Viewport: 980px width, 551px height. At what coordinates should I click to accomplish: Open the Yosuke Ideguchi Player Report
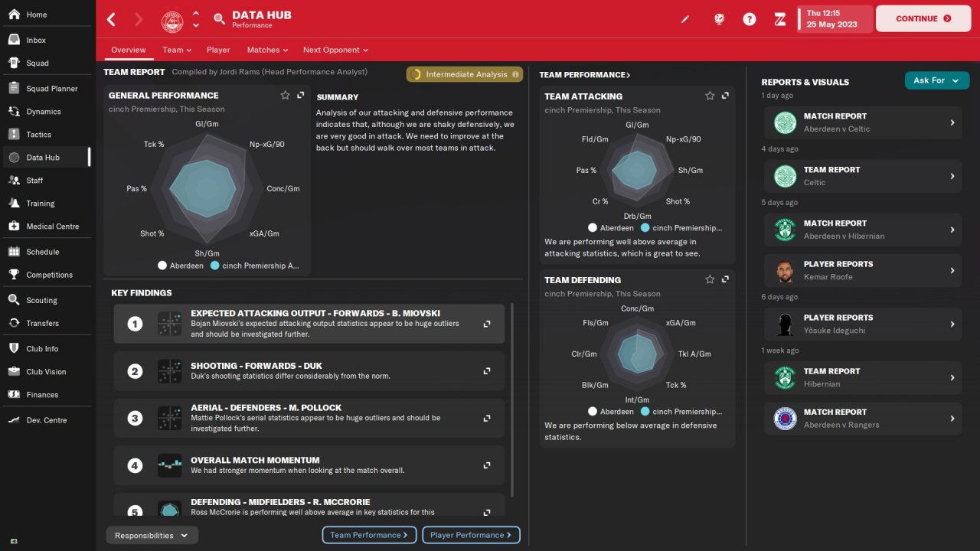pos(863,324)
